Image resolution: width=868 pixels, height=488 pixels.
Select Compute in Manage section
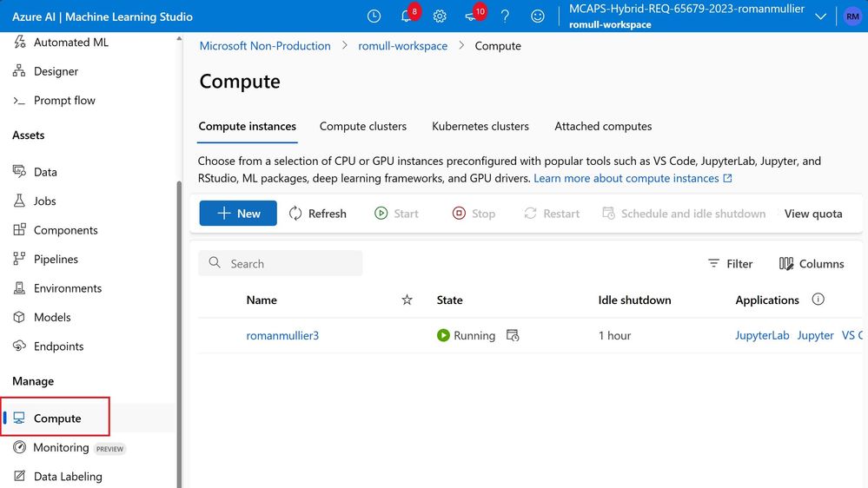56,419
